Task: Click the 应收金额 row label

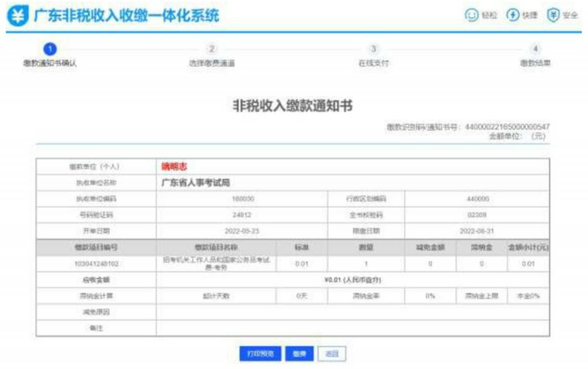Action: point(96,280)
